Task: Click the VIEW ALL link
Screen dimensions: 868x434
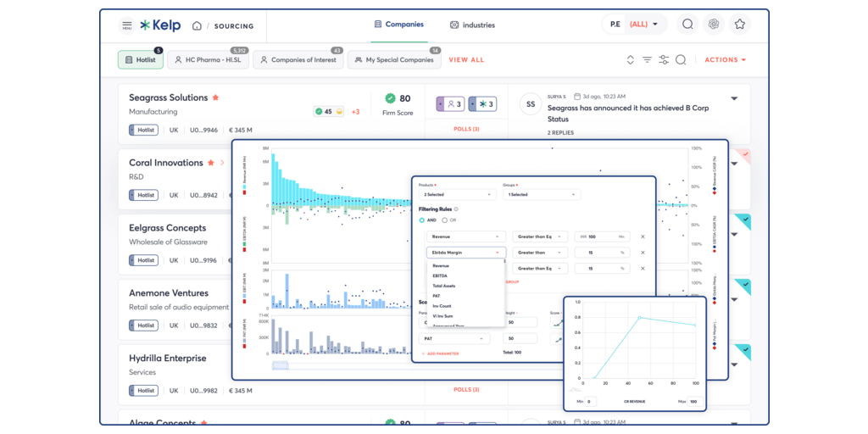Action: click(466, 60)
